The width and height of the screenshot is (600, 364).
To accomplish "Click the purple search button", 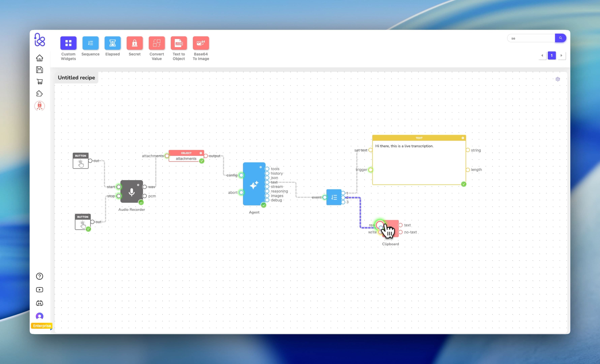I will (561, 38).
